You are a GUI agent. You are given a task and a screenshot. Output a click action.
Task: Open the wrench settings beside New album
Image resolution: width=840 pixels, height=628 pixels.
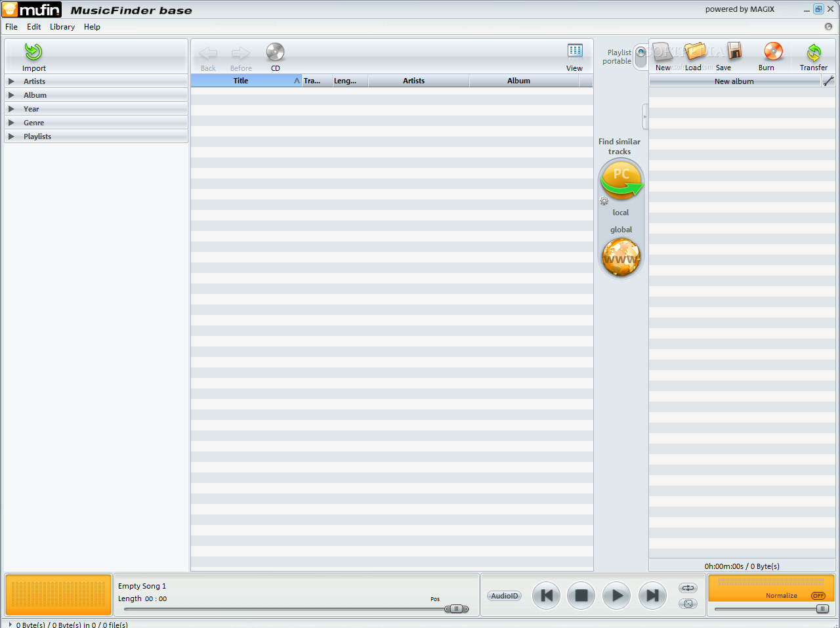click(828, 81)
